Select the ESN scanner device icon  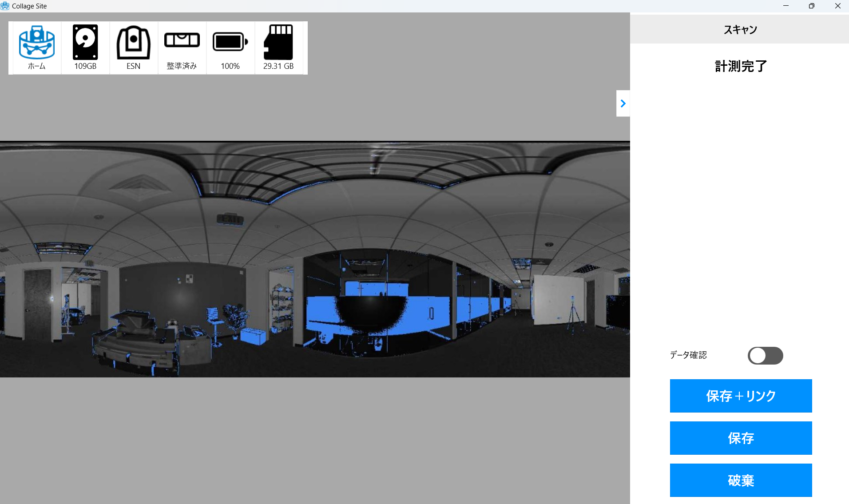click(134, 48)
